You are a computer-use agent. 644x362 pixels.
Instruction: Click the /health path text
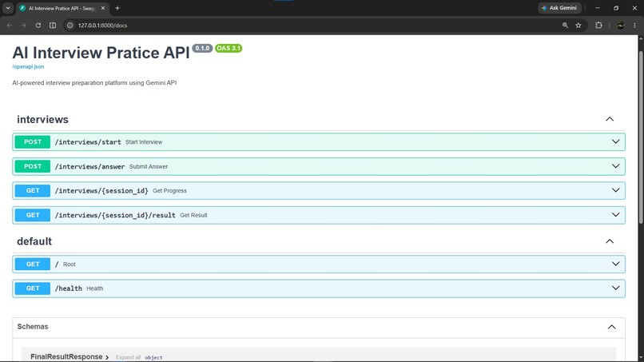pyautogui.click(x=69, y=288)
